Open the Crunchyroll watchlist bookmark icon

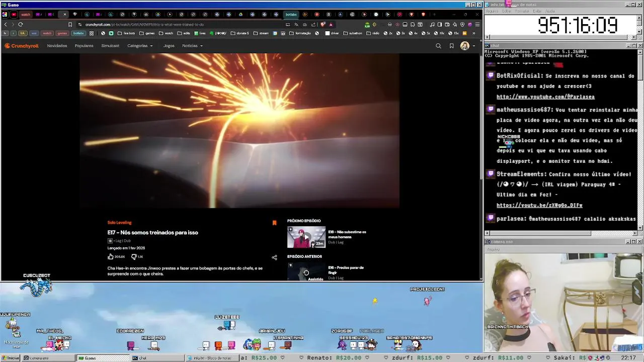point(451,46)
